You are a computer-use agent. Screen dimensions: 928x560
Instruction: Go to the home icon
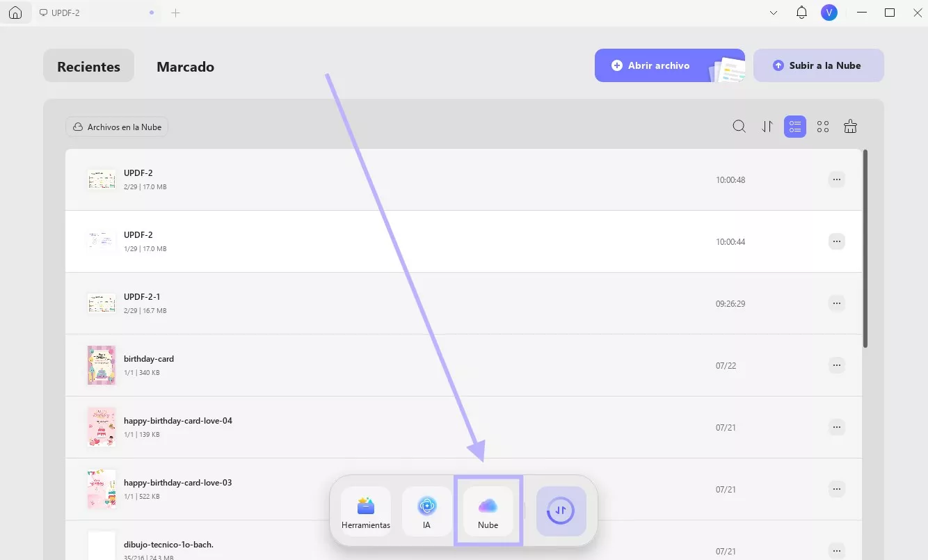pyautogui.click(x=15, y=13)
